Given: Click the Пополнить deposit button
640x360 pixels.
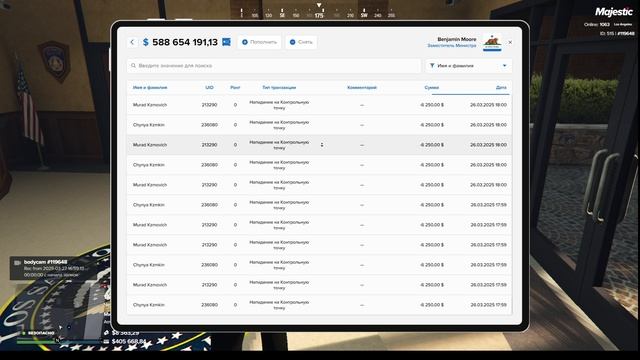Looking at the screenshot, I should pyautogui.click(x=260, y=42).
